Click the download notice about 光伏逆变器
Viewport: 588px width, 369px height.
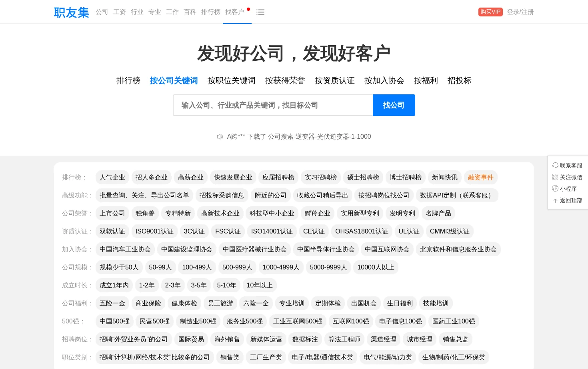[x=299, y=137]
